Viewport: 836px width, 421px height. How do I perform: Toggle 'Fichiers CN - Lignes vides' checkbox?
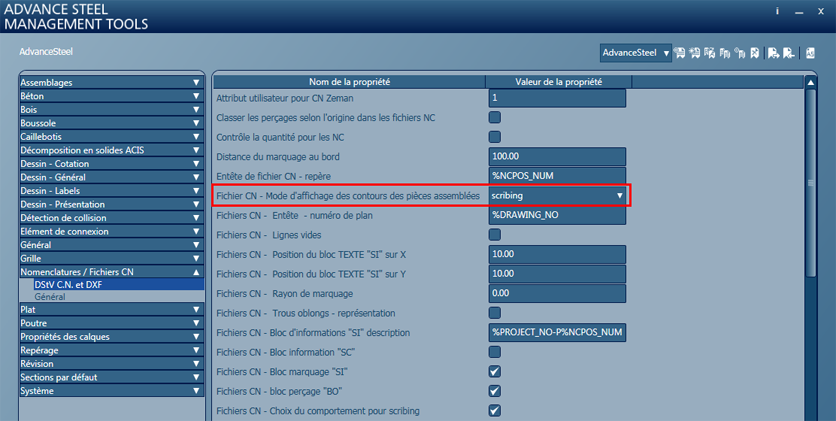(x=495, y=234)
